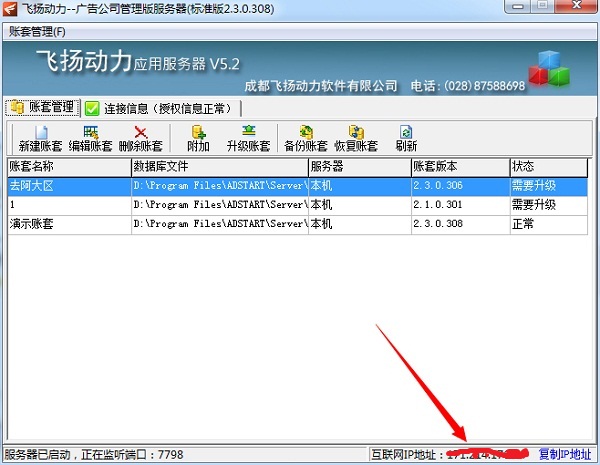The height and width of the screenshot is (465, 600).
Task: Click the 删除账套 toolbar icon
Action: click(x=141, y=132)
